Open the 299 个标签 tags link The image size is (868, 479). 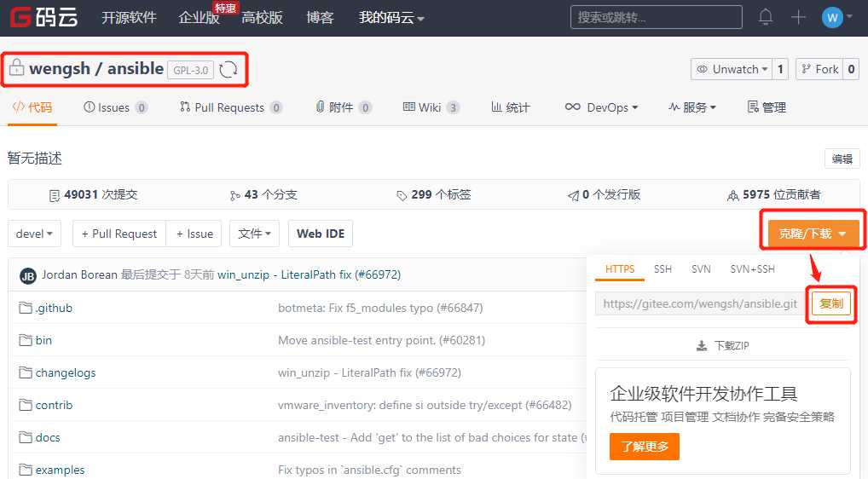(x=433, y=194)
